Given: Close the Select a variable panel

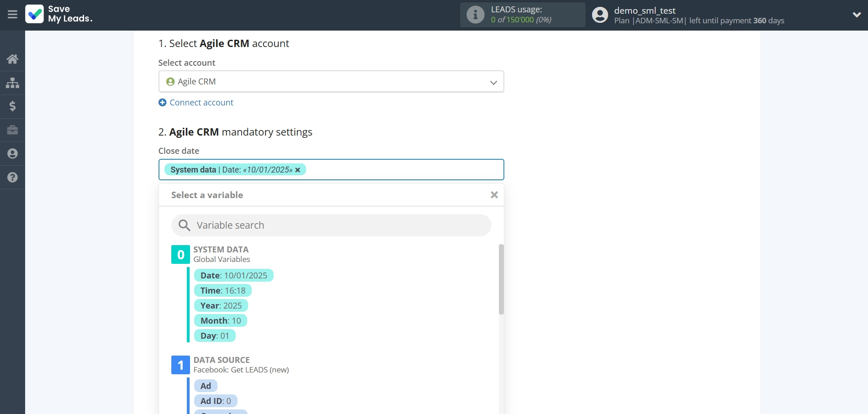Looking at the screenshot, I should [494, 195].
